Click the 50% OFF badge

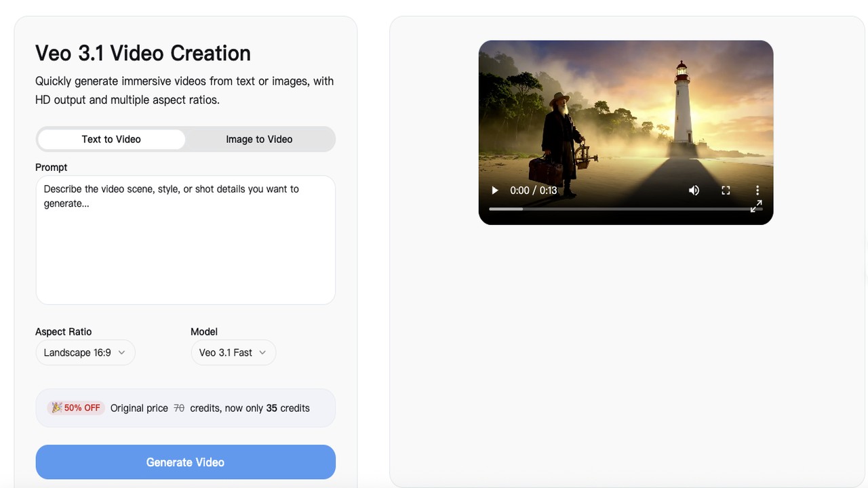pos(76,408)
